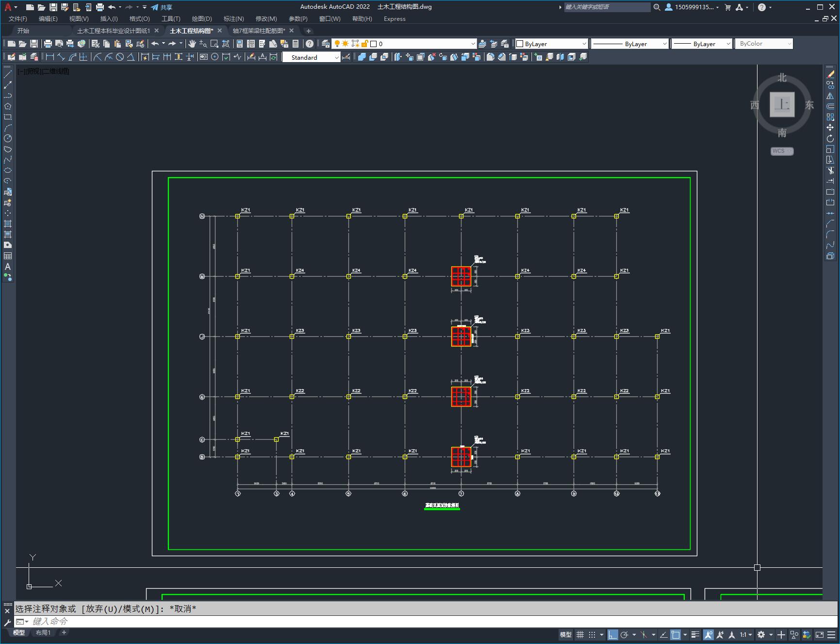840x644 pixels.
Task: Open the workspace switching gear icon
Action: pos(761,634)
